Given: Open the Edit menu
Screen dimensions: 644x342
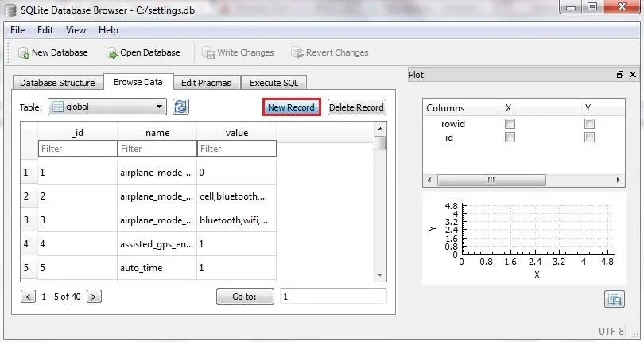Looking at the screenshot, I should 45,30.
